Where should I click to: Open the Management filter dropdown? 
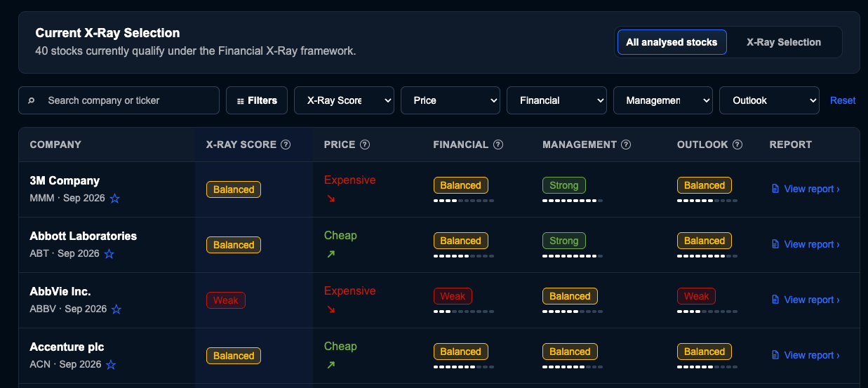tap(662, 100)
